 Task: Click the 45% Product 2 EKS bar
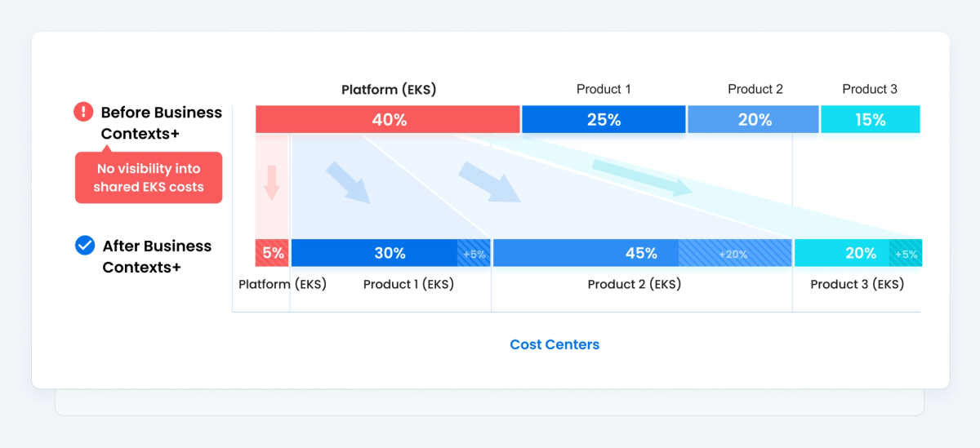coord(642,253)
